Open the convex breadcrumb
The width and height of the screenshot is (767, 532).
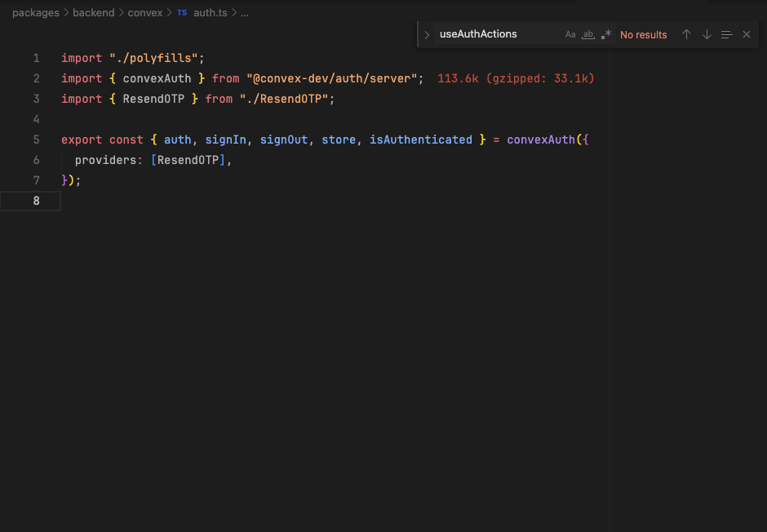pos(144,13)
